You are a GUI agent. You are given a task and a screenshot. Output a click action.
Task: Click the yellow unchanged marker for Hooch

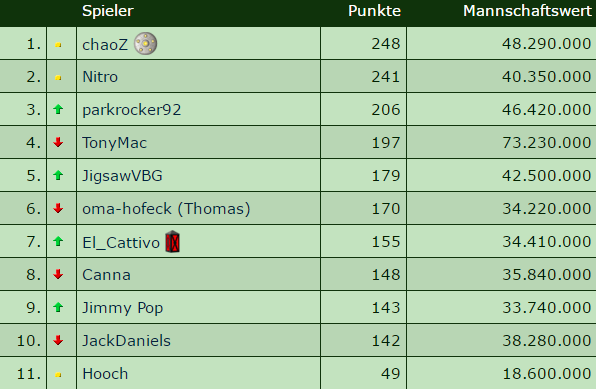(x=58, y=375)
